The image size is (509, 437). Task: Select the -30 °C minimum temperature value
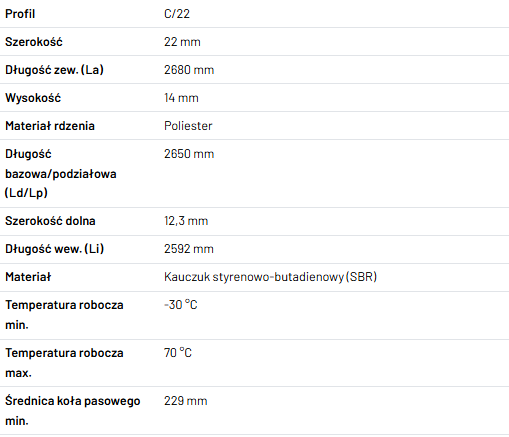(x=181, y=305)
